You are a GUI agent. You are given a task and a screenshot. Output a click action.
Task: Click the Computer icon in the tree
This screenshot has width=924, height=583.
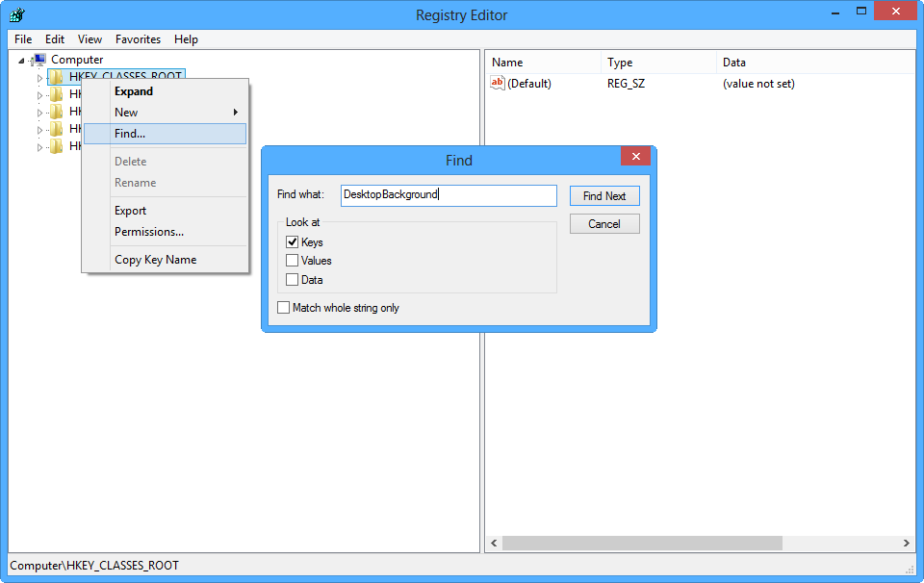point(39,59)
